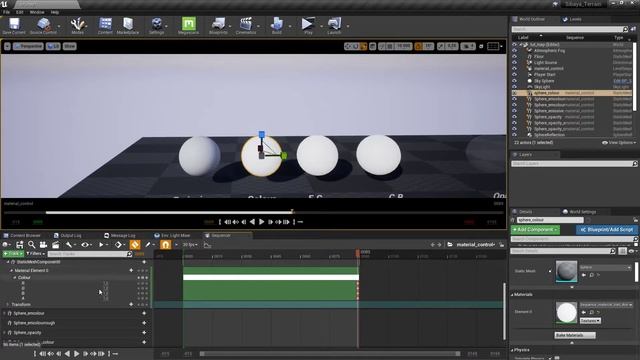Viewport: 640px width, 360px height.
Task: Click the Play toolbar icon
Action: [x=308, y=26]
